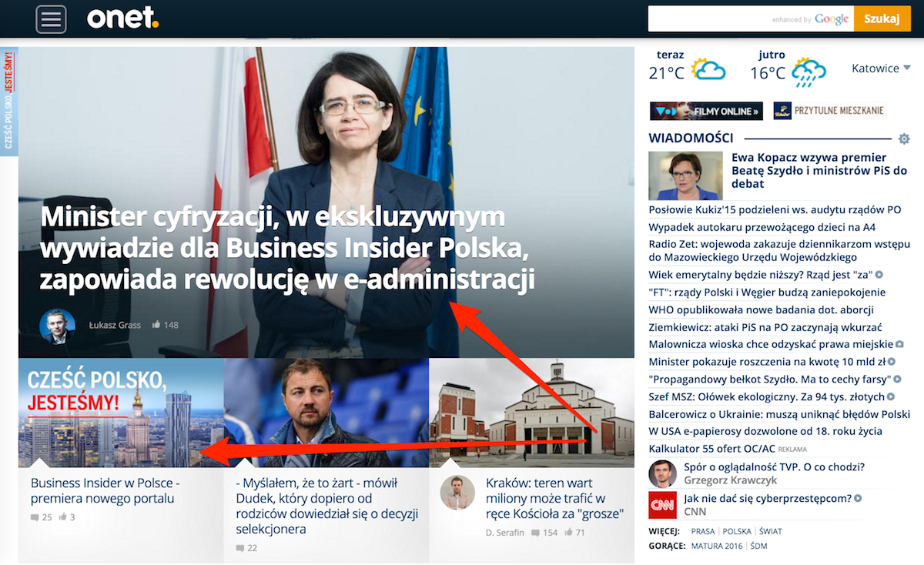
Task: Open Propagandowy bełkot Szydło article
Action: (769, 379)
